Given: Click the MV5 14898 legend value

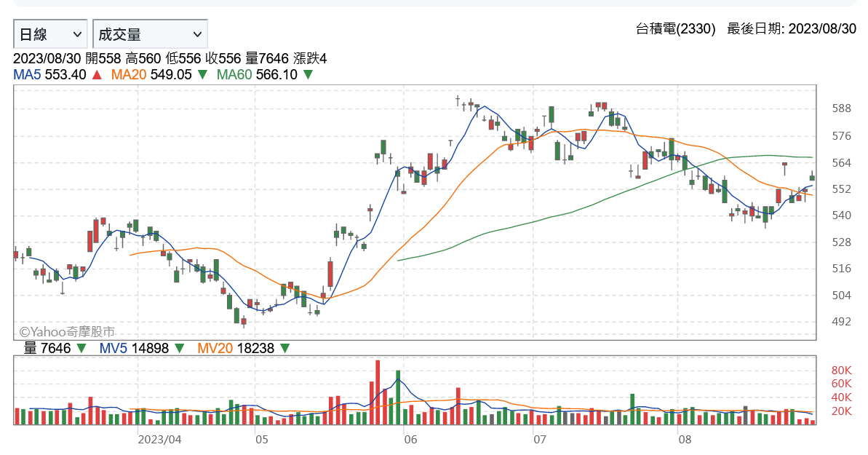Looking at the screenshot, I should pyautogui.click(x=134, y=348).
